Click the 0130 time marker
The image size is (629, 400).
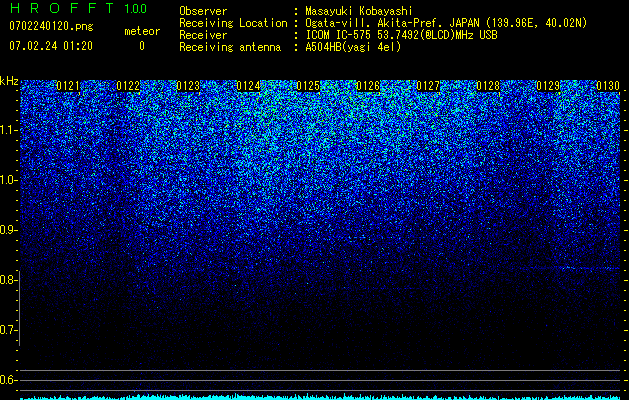pyautogui.click(x=608, y=86)
